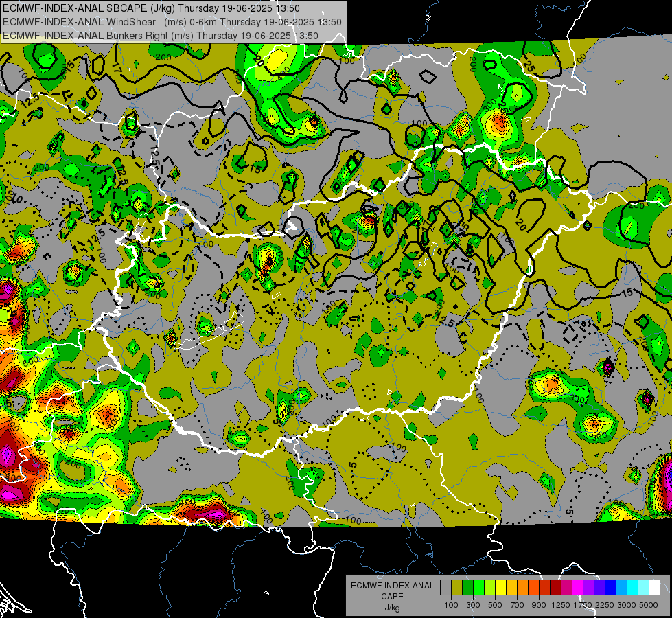The image size is (672, 618).
Task: Select the white swatch ending the CAPE legend
Action: click(x=655, y=588)
